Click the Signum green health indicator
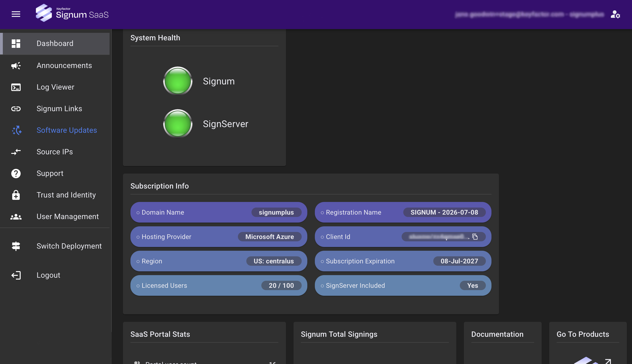Viewport: 632px width, 364px height. click(178, 81)
